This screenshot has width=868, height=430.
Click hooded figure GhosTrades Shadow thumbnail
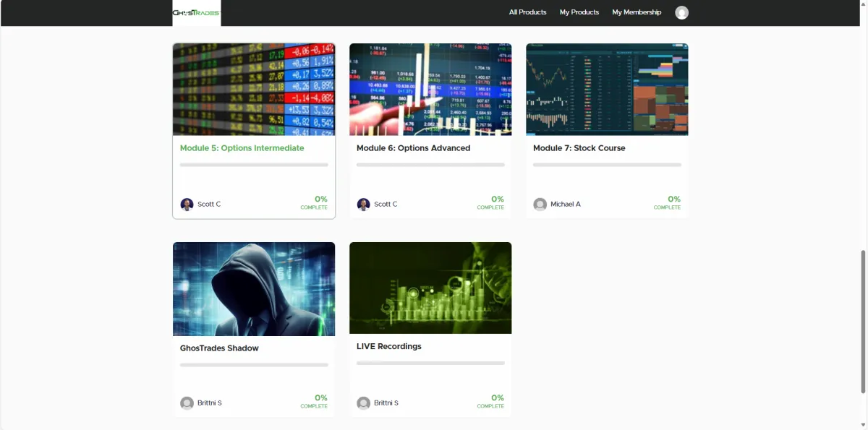coord(254,289)
